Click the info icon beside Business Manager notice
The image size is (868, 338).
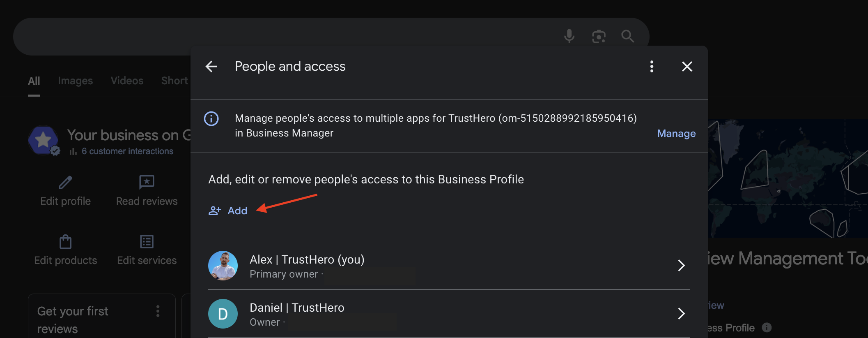coord(211,119)
